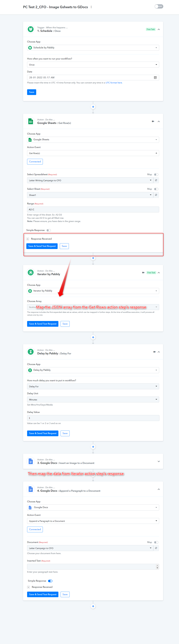Image resolution: width=179 pixels, height=644 pixels.
Task: Click the Append a Paragraph Google Docs icon
Action: click(x=31, y=489)
